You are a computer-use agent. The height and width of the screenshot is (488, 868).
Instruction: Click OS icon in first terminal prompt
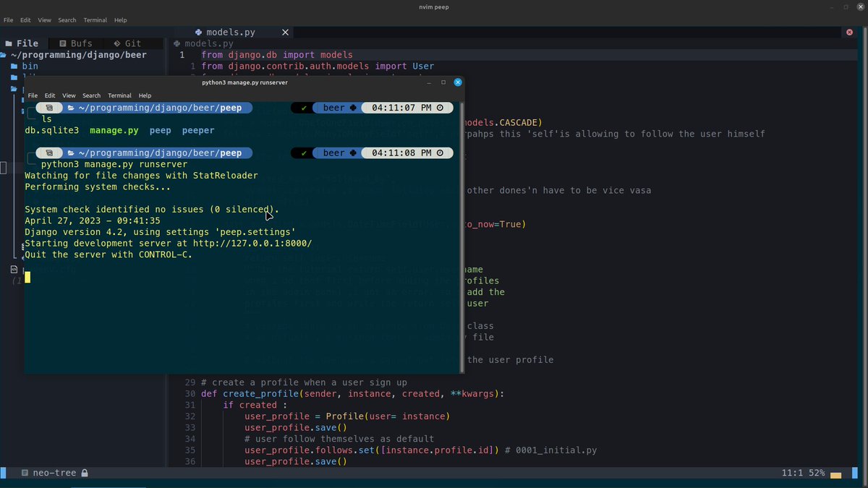pos(50,108)
